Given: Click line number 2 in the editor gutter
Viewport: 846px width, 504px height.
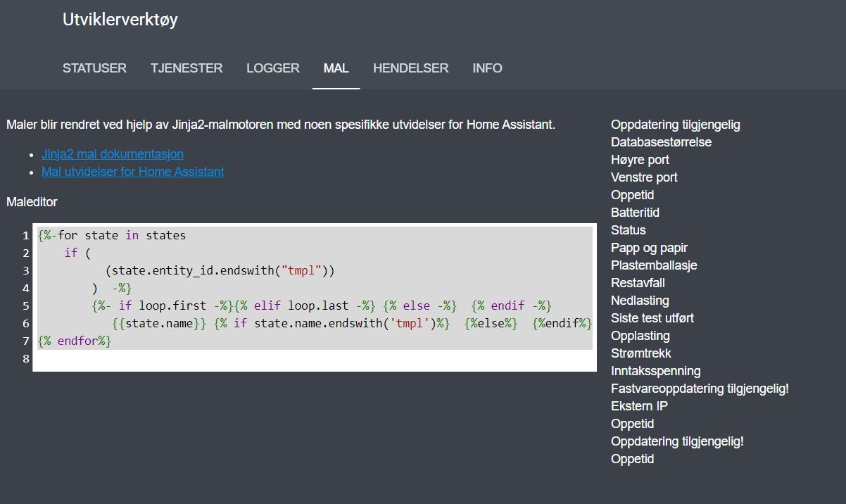Looking at the screenshot, I should pos(26,253).
